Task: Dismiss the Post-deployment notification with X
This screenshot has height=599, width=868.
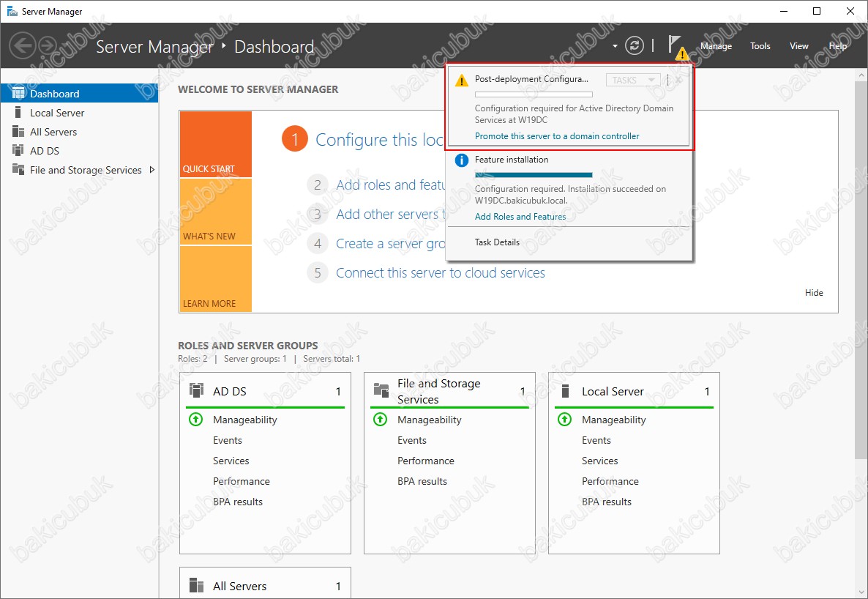Action: click(x=678, y=80)
